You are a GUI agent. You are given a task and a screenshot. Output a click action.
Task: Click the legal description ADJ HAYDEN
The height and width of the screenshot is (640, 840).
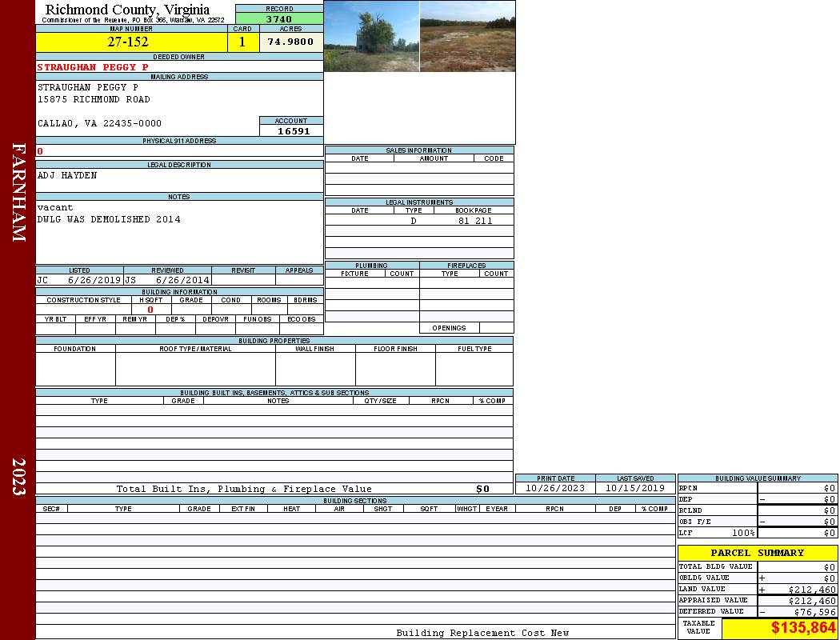pyautogui.click(x=67, y=175)
